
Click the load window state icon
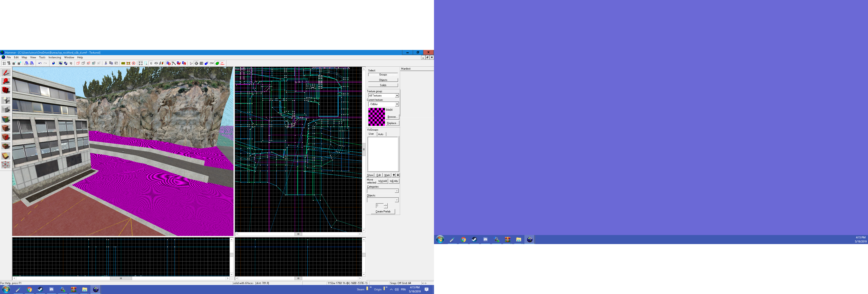click(x=27, y=63)
